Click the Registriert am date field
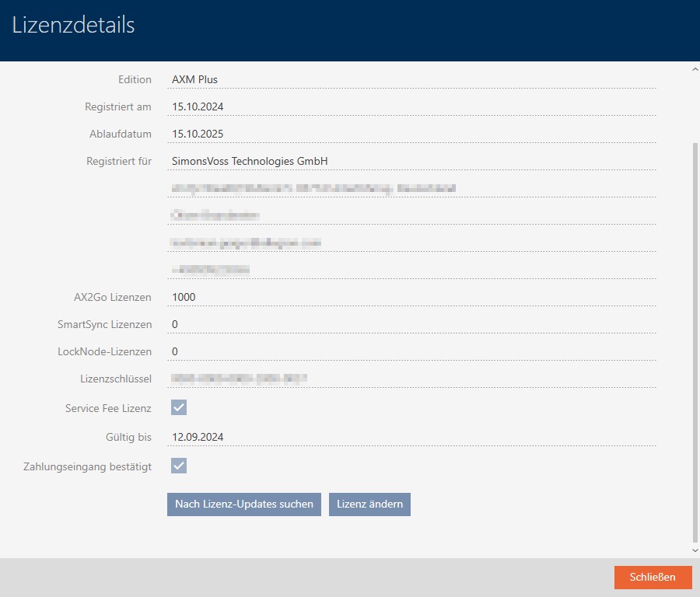 coord(412,106)
